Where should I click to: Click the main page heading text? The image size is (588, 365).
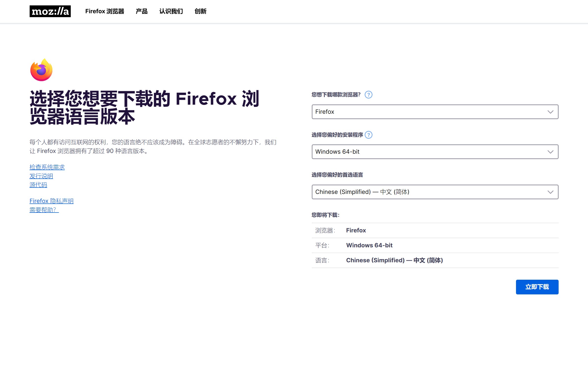pyautogui.click(x=144, y=107)
